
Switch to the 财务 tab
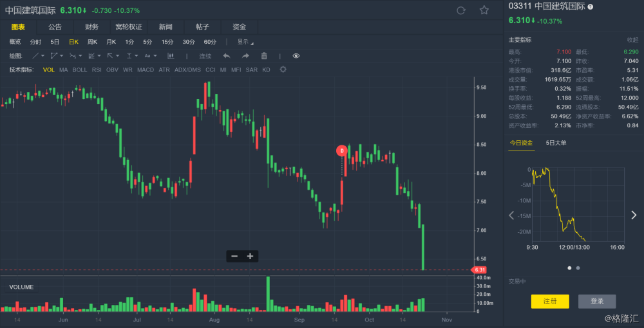(x=91, y=27)
